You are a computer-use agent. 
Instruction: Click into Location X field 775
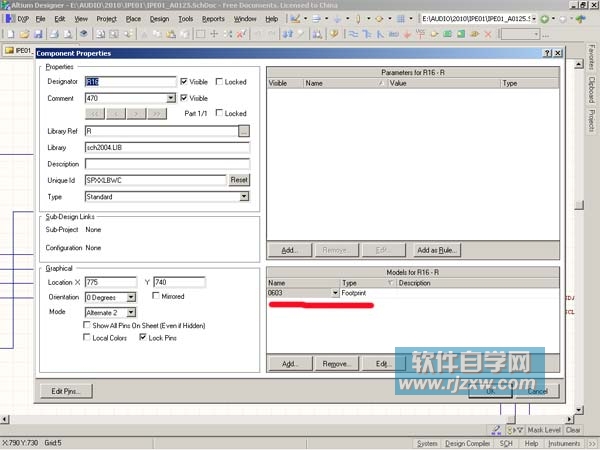coord(111,282)
